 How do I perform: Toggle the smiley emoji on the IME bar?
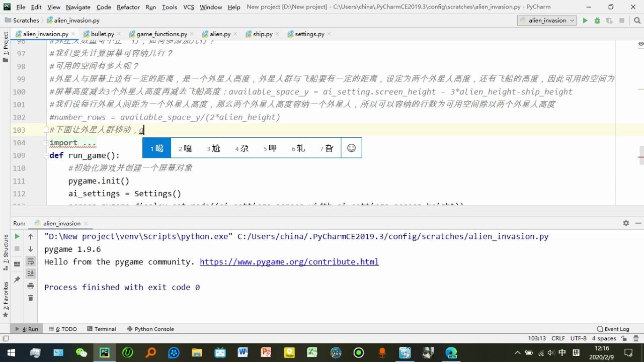pyautogui.click(x=351, y=147)
